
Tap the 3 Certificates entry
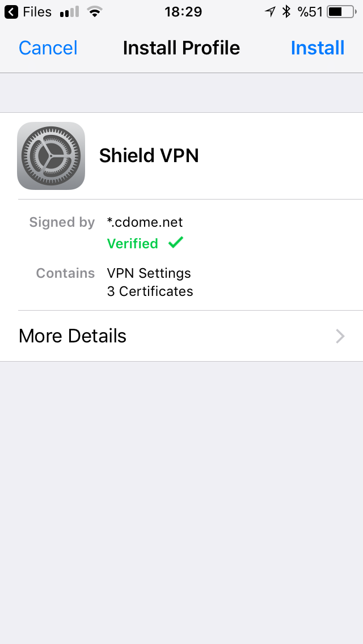[x=150, y=291]
